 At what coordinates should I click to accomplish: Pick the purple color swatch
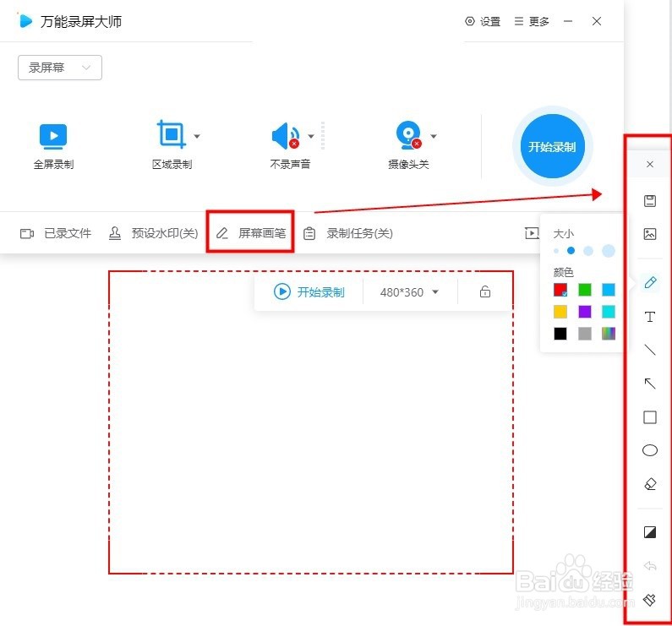point(585,312)
